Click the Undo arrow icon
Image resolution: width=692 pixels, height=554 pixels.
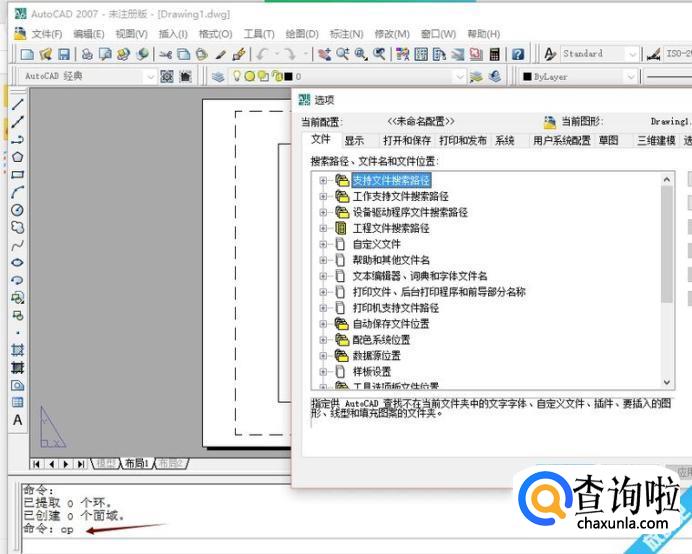pos(263,54)
